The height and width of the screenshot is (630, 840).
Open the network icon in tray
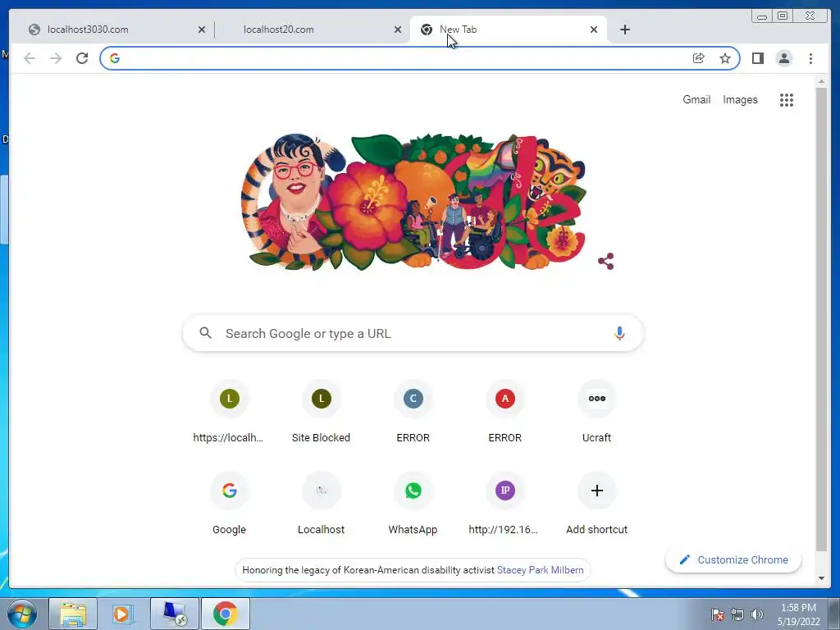click(x=737, y=614)
